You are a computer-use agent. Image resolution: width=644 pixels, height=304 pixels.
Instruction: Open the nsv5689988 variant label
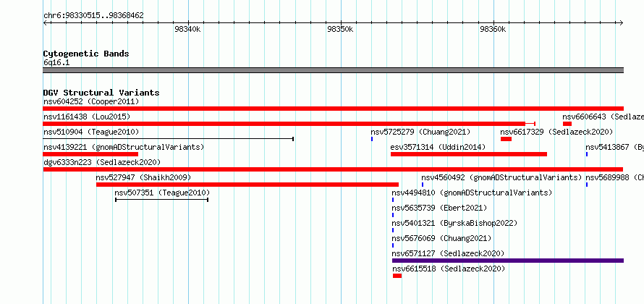click(x=614, y=177)
